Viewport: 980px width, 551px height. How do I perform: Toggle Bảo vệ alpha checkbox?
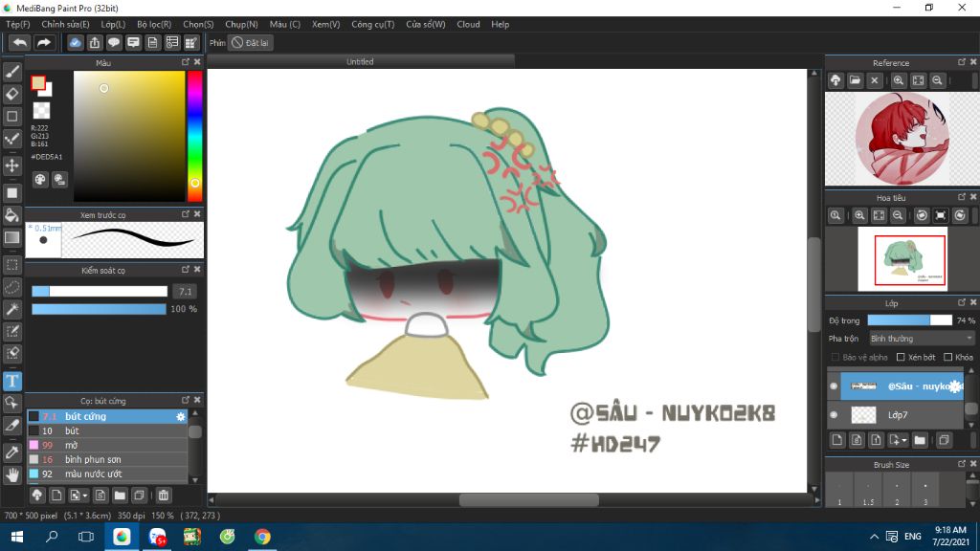tap(835, 358)
